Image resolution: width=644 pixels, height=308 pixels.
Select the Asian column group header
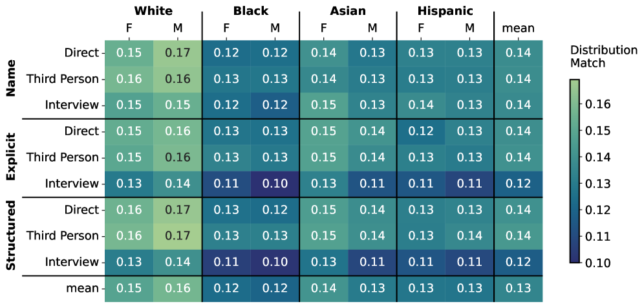348,11
